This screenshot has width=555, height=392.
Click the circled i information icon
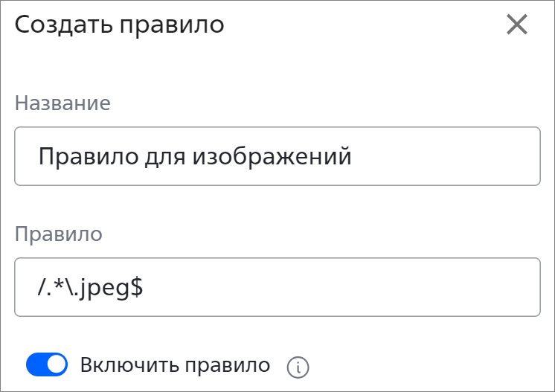(298, 367)
